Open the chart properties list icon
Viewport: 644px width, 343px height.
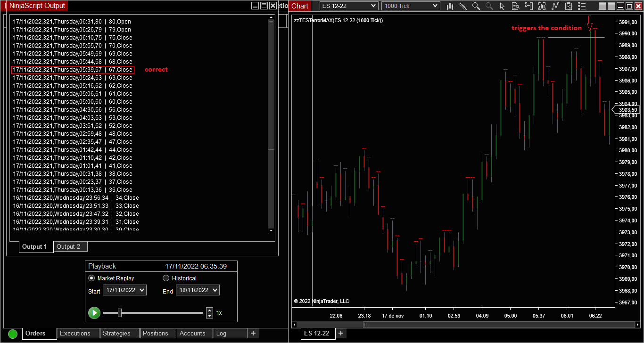tap(582, 6)
